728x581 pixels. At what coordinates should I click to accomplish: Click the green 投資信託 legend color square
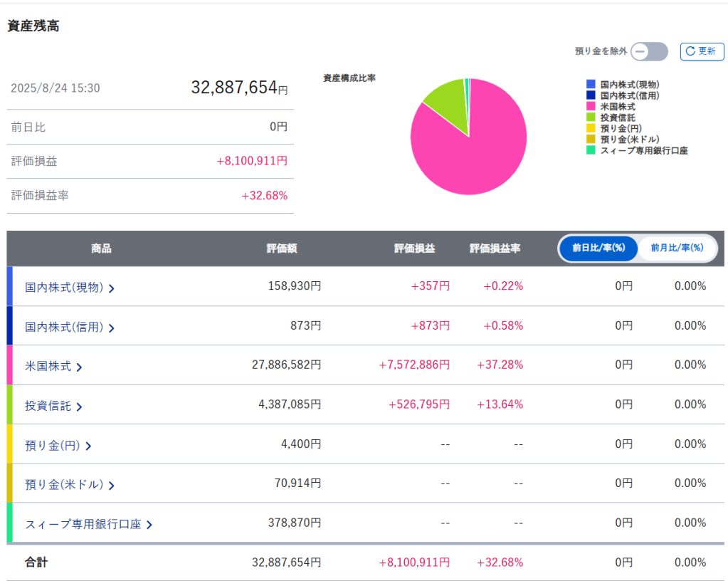[x=591, y=117]
